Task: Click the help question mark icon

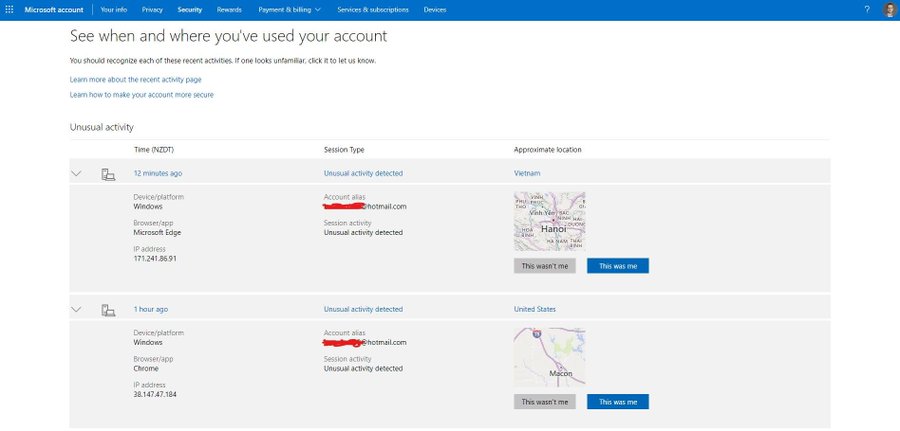Action: coord(866,9)
